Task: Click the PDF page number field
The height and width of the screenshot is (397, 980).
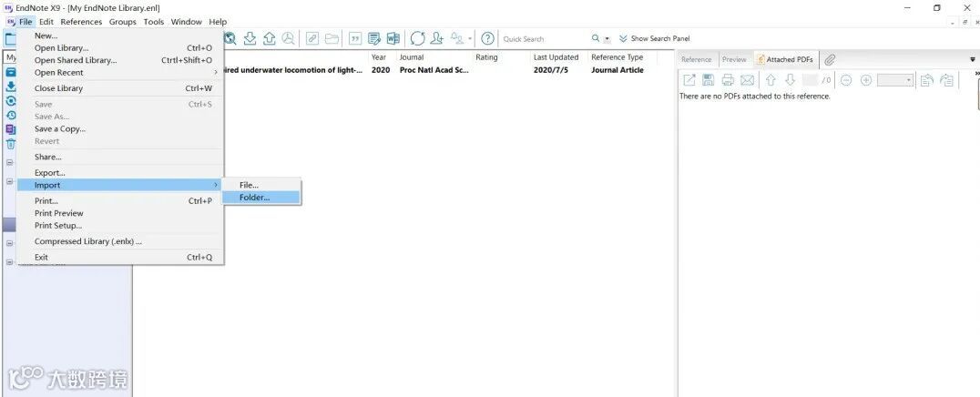Action: click(810, 80)
